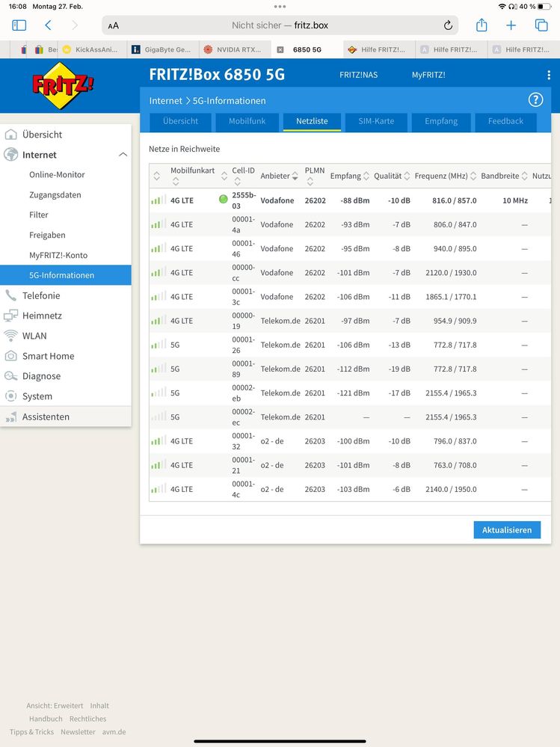Open Filter in sidebar
The width and height of the screenshot is (560, 747).
point(39,215)
